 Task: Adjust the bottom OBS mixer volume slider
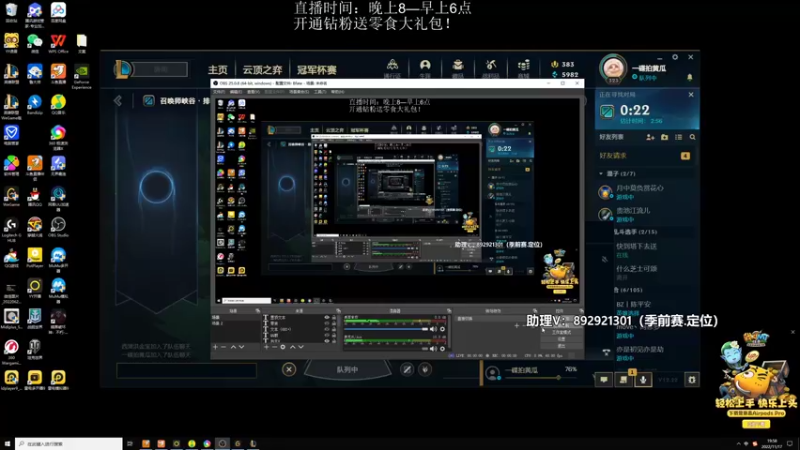(x=386, y=349)
